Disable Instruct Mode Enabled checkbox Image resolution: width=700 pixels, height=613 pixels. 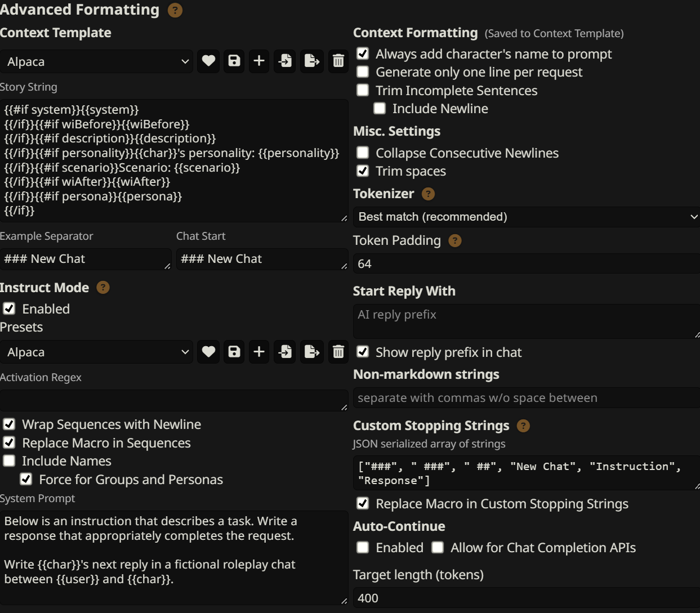10,308
